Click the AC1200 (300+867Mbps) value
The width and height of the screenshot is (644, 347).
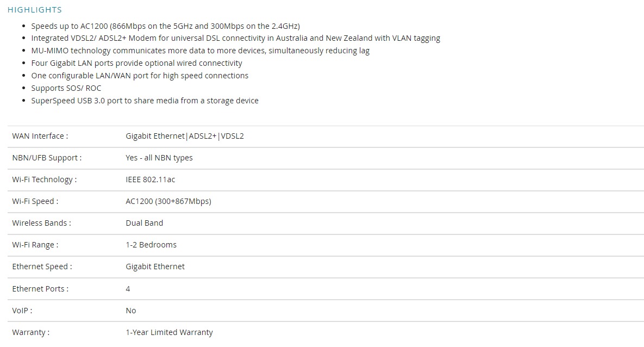pyautogui.click(x=168, y=201)
